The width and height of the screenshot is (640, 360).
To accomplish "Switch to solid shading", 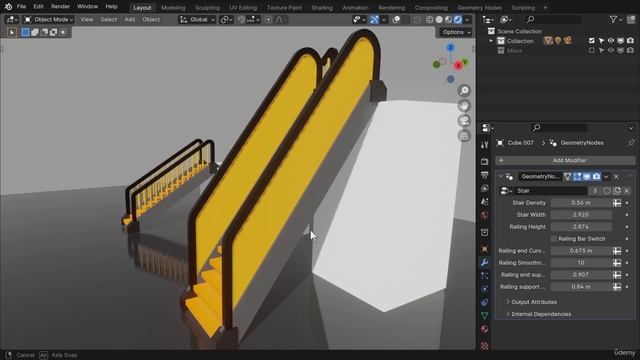I will 439,20.
